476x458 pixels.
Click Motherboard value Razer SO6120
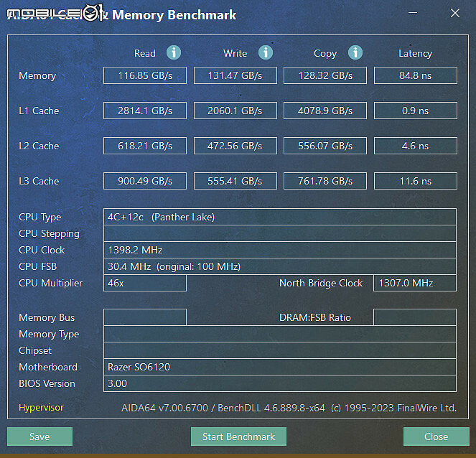pos(280,367)
